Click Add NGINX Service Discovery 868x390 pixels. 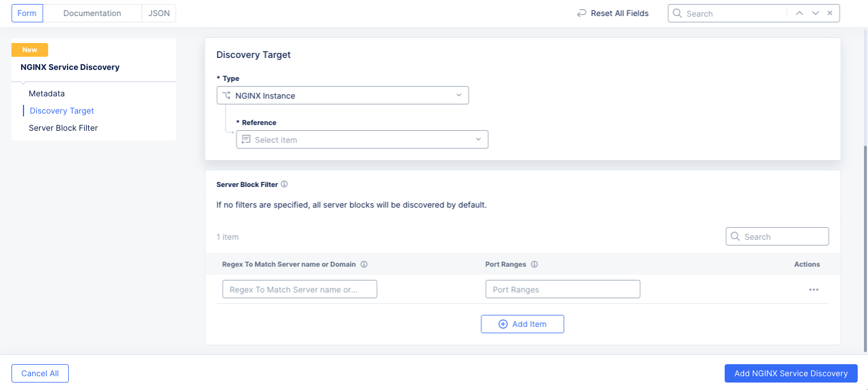tap(791, 373)
